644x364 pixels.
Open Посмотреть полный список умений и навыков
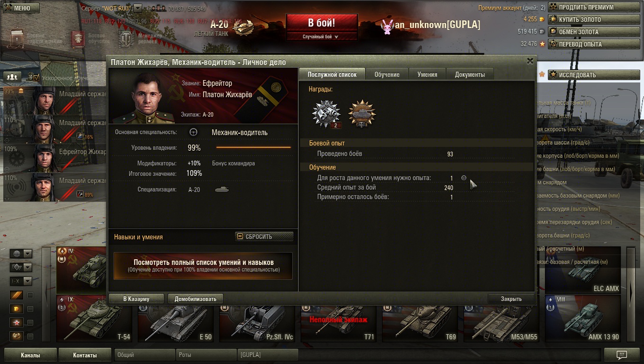[x=203, y=265]
